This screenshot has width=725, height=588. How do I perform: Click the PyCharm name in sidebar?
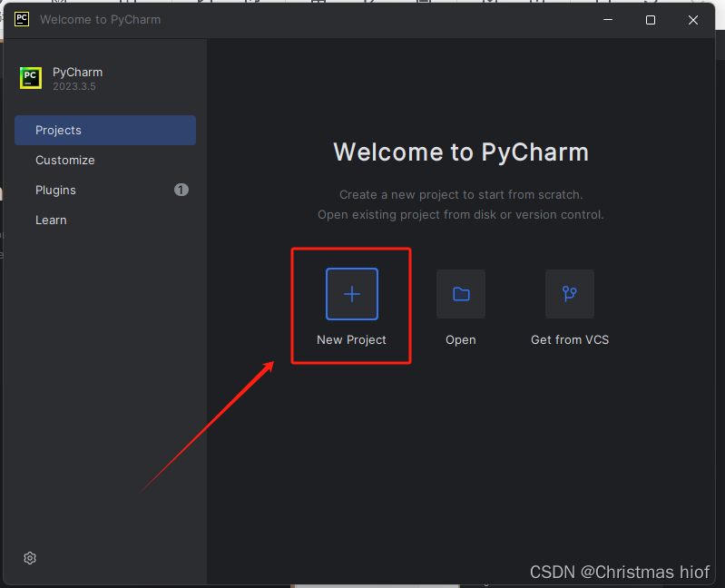pos(78,72)
